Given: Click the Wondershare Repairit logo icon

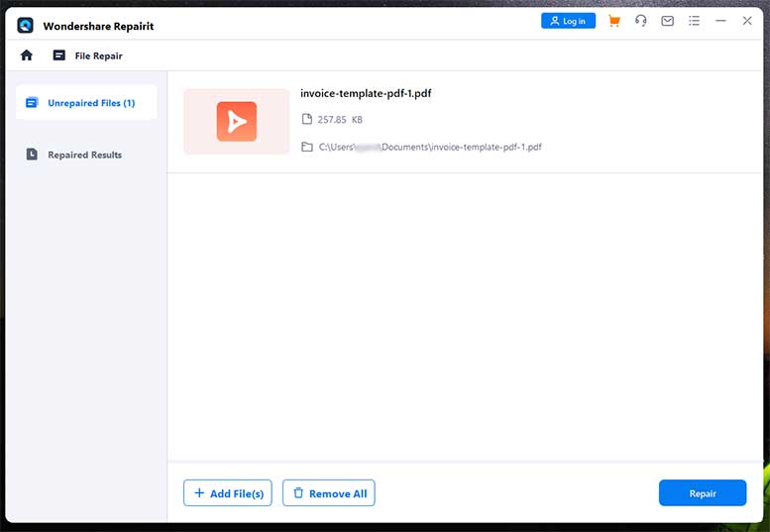Looking at the screenshot, I should click(25, 25).
